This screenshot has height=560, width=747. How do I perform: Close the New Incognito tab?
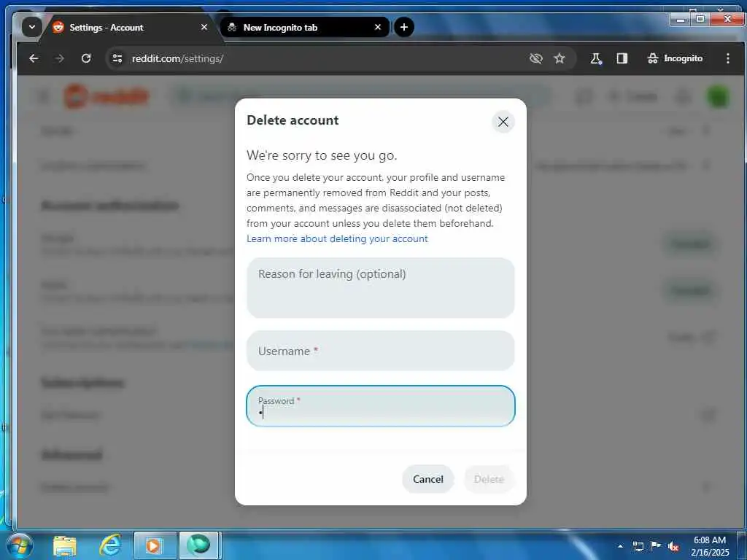(x=378, y=27)
